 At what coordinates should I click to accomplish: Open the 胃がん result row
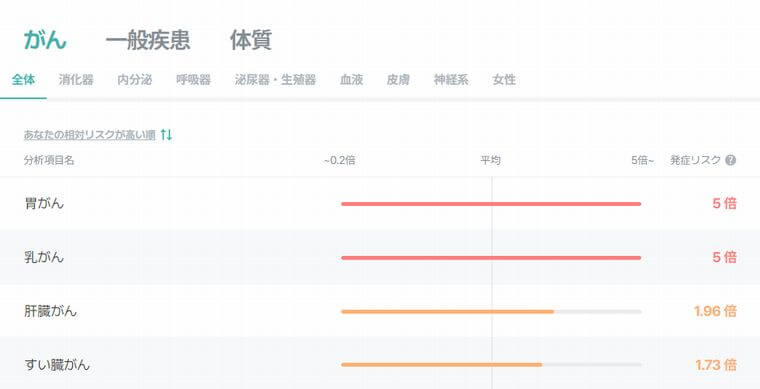(380, 203)
